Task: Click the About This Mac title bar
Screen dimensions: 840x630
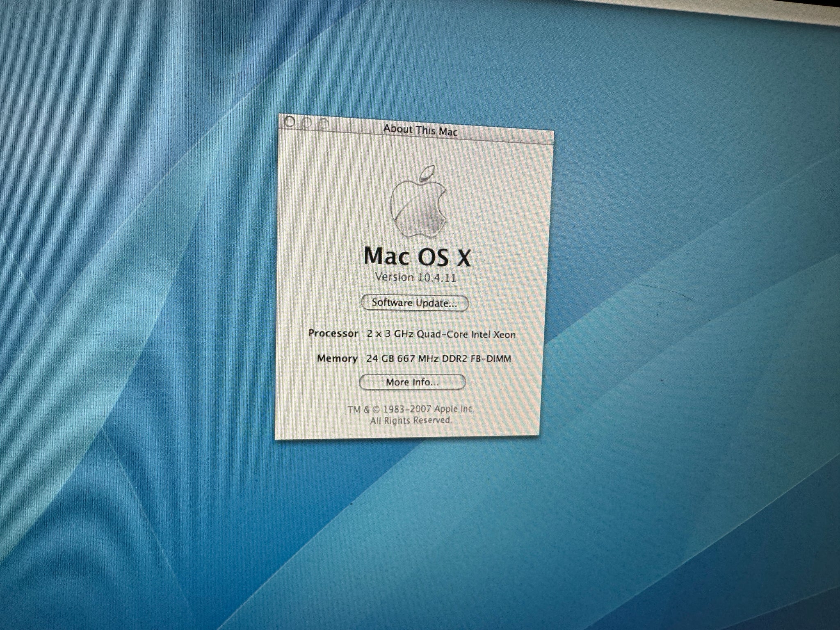Action: (416, 129)
